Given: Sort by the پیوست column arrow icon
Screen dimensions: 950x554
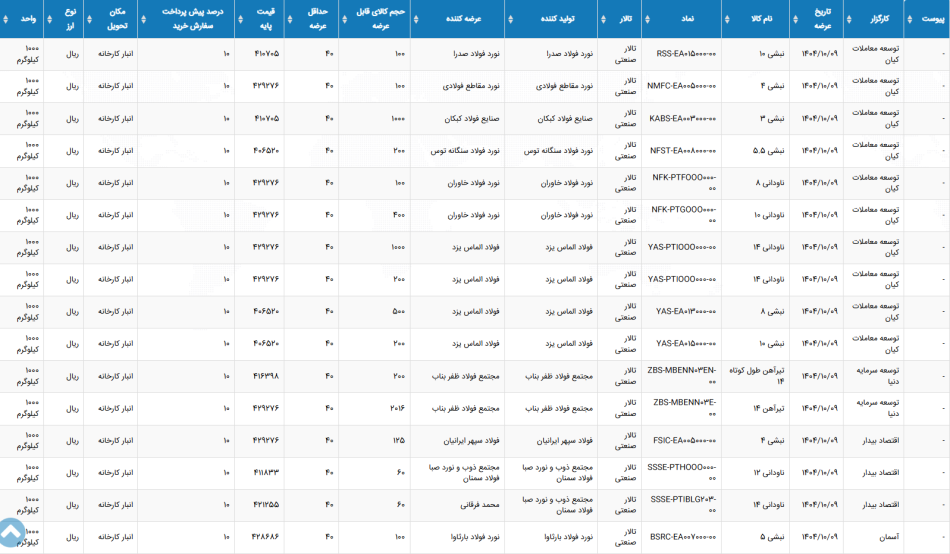Looking at the screenshot, I should coord(909,19).
